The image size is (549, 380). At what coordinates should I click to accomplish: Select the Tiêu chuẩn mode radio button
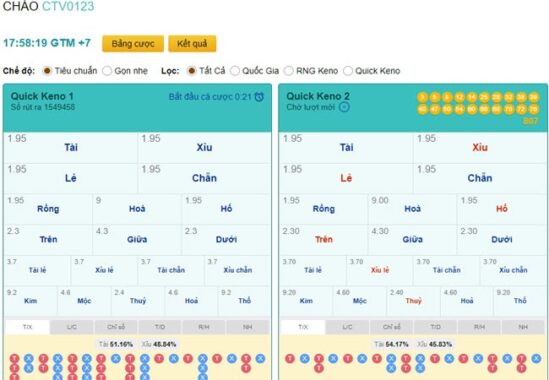tap(47, 71)
